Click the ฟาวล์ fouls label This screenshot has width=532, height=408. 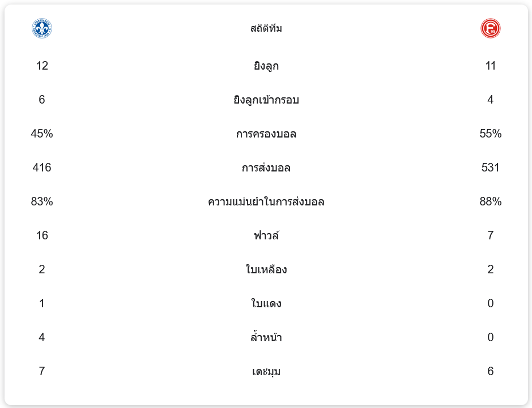pos(266,236)
